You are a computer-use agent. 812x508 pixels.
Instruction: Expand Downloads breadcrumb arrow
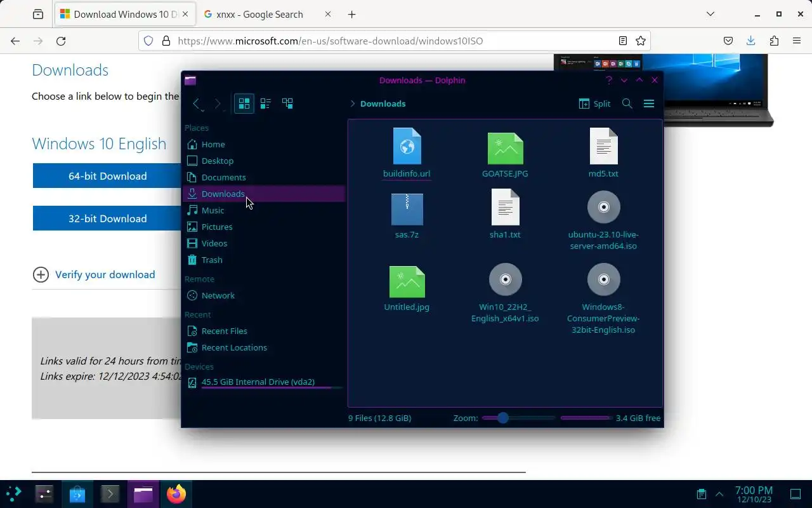[352, 104]
